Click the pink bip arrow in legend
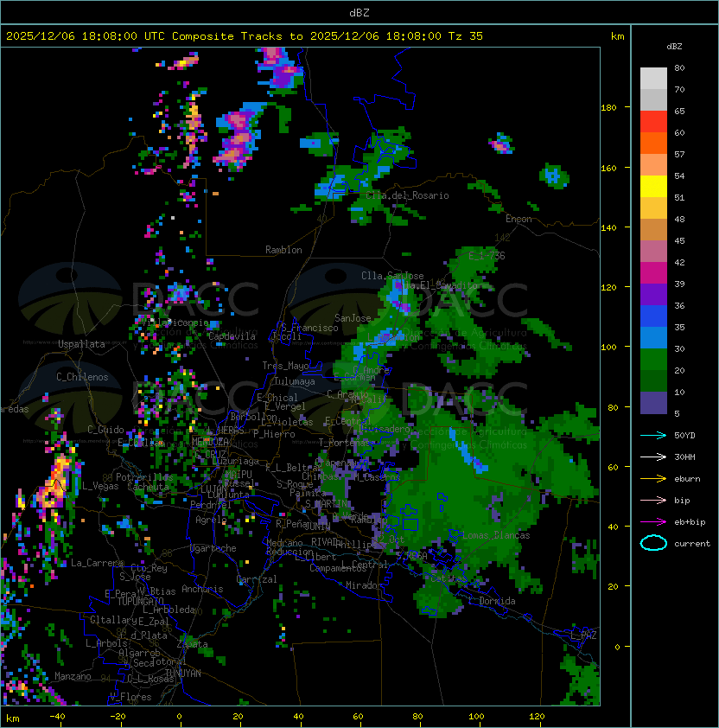The image size is (719, 728). point(653,500)
